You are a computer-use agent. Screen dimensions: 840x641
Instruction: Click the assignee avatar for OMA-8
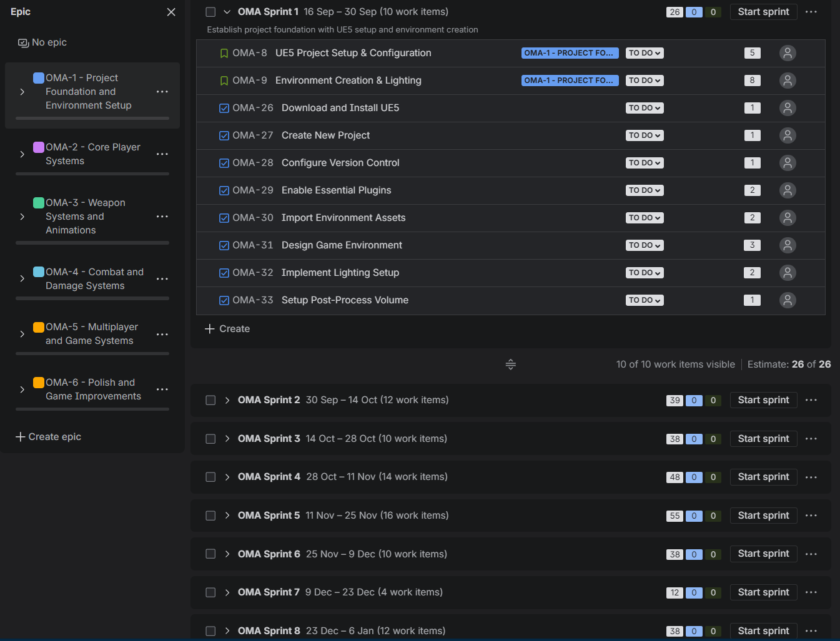(788, 53)
